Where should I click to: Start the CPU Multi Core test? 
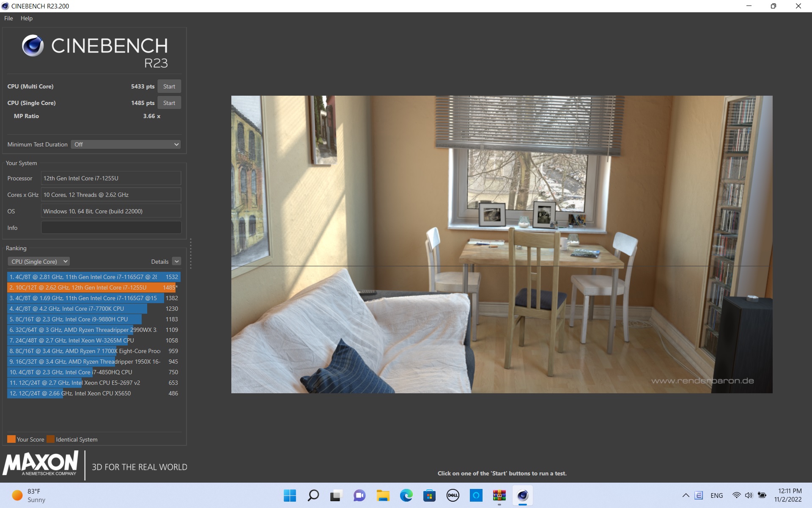[x=169, y=86]
